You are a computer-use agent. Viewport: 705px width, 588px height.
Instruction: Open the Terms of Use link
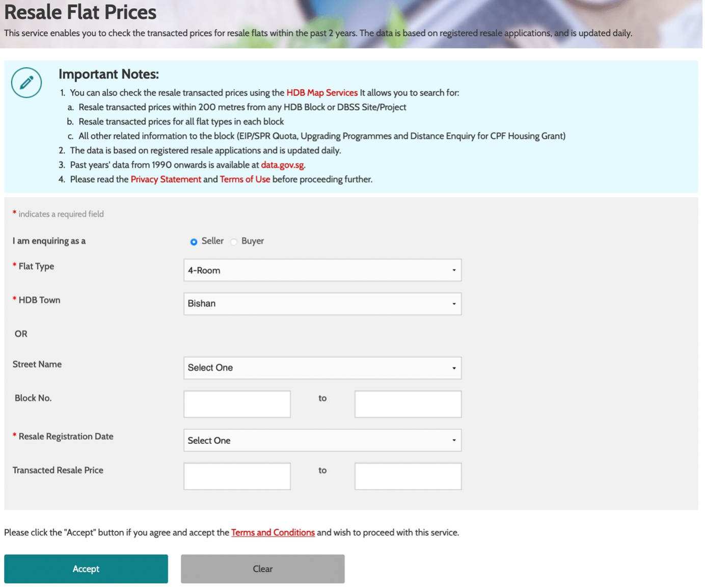coord(245,179)
